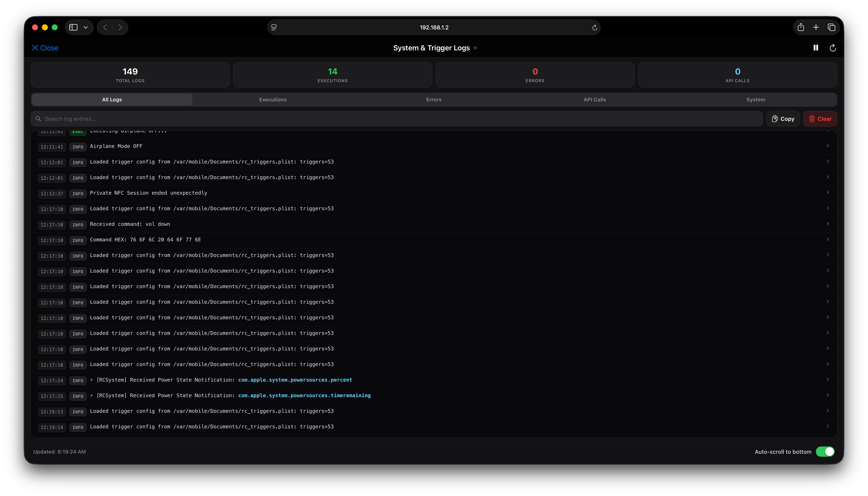The image size is (868, 496).
Task: Switch to the Errors tab
Action: [434, 99]
